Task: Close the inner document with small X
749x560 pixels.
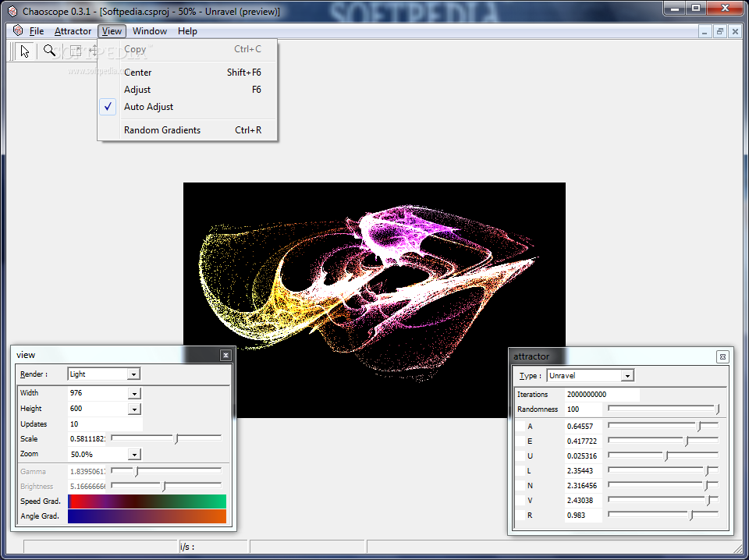Action: [736, 31]
